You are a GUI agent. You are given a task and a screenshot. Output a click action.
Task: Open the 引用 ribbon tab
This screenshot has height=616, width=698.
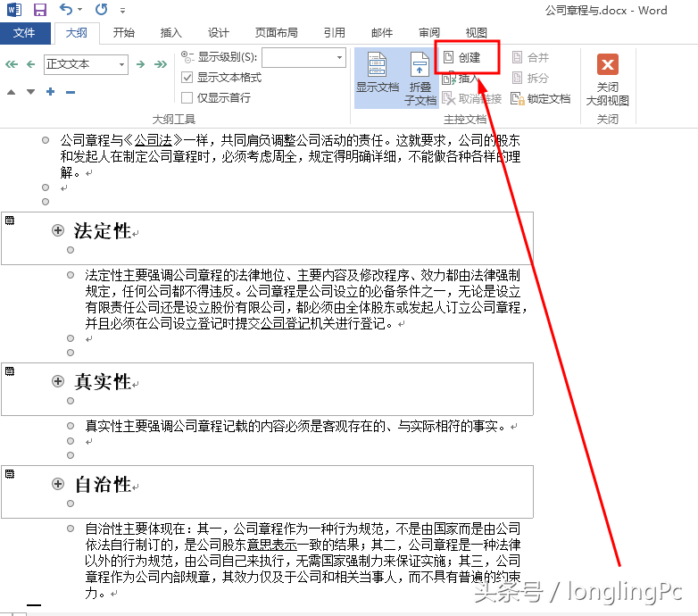(335, 32)
